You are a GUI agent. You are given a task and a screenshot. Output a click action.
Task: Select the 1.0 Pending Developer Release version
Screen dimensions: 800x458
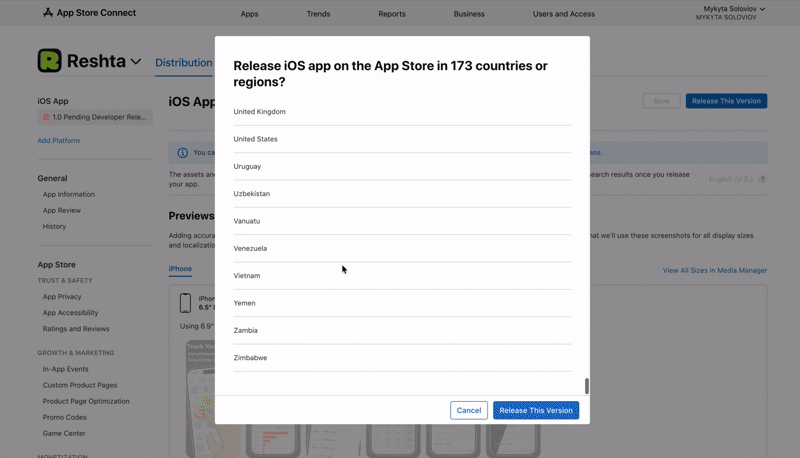[x=95, y=117]
